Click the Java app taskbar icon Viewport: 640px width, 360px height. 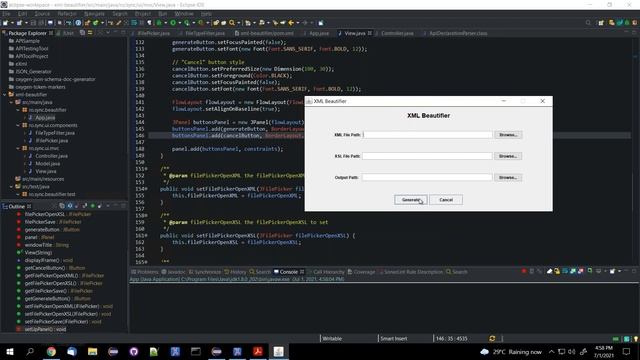point(278,351)
